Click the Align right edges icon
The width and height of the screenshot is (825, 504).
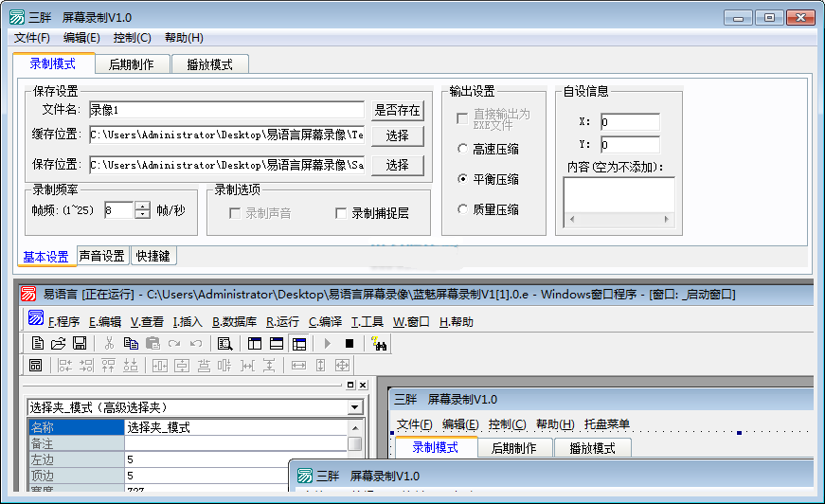(x=86, y=365)
